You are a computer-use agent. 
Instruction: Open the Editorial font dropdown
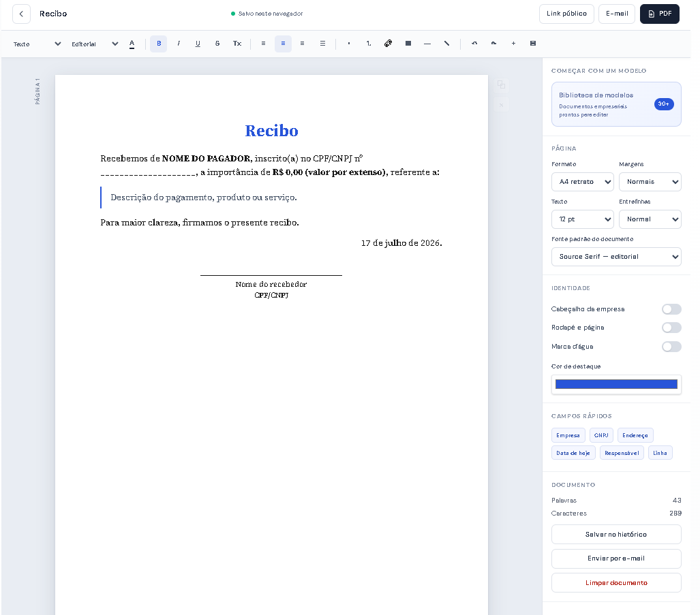tap(95, 44)
